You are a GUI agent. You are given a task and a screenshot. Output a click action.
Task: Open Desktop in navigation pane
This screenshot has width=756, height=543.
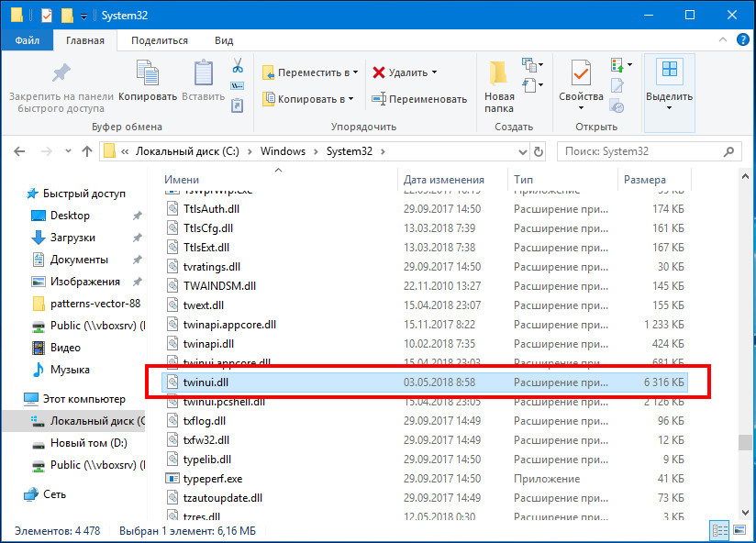pyautogui.click(x=61, y=216)
